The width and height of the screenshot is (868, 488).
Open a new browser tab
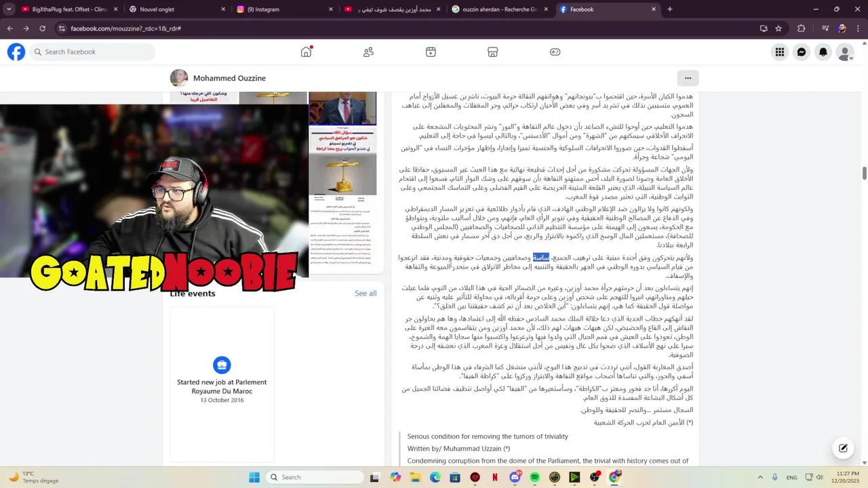[x=670, y=9]
